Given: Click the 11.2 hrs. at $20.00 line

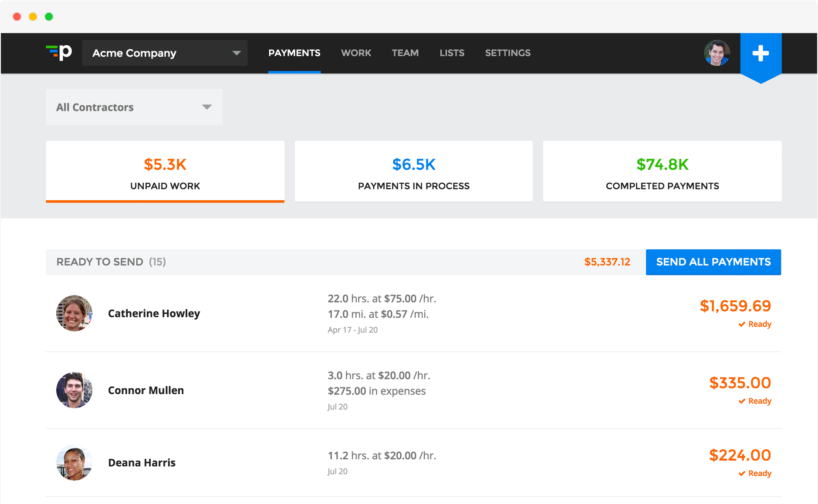Looking at the screenshot, I should click(382, 456).
